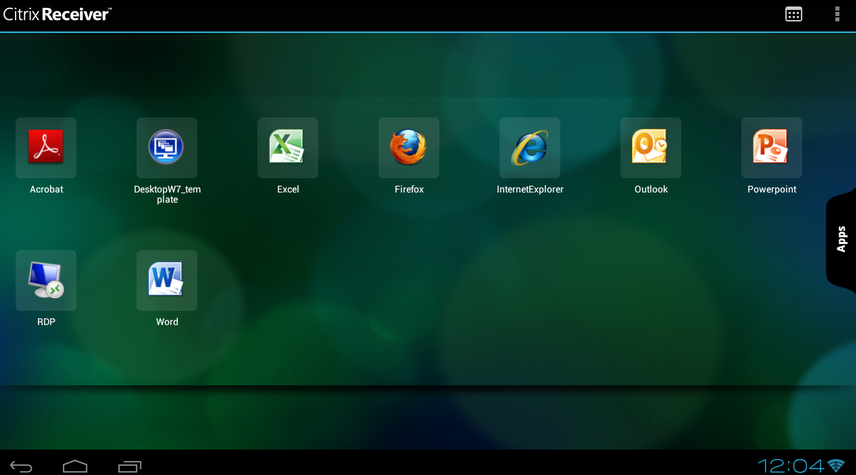
Task: Start the Excel application
Action: pos(288,148)
